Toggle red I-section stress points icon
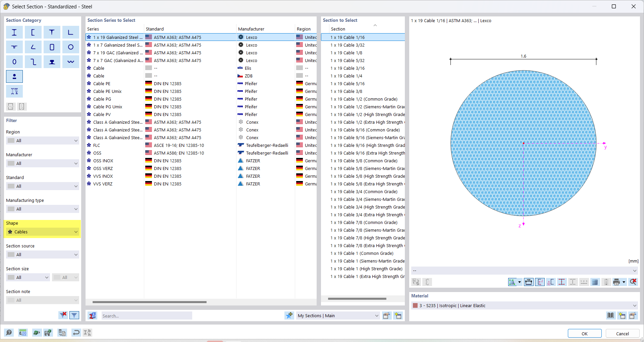Screen dimensions: 644x342 pos(561,282)
